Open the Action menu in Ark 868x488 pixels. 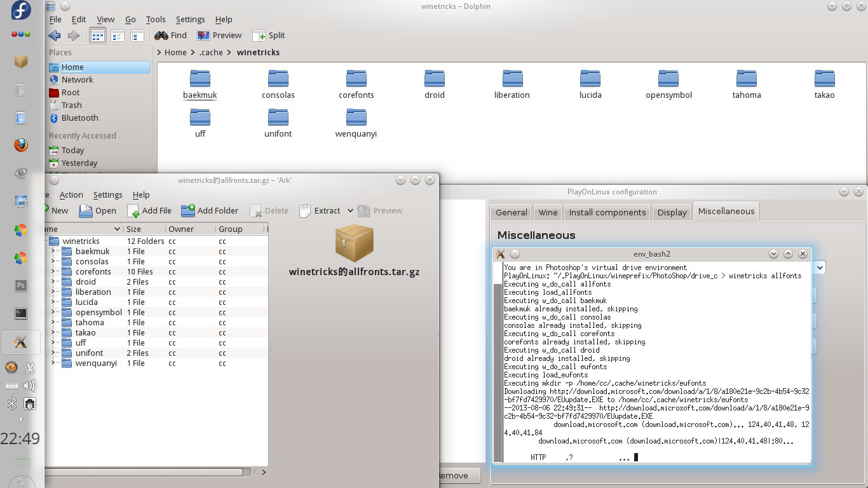(x=71, y=195)
